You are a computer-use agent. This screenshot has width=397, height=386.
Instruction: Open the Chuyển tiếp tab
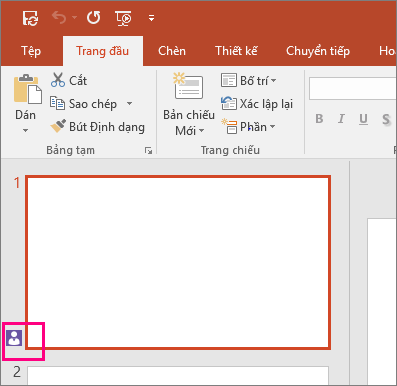click(x=318, y=51)
